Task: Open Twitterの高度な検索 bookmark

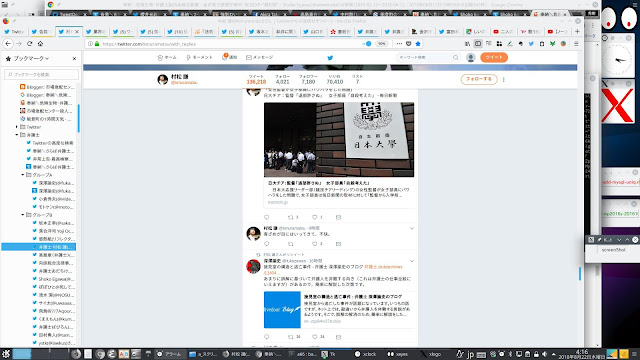Action: click(50, 143)
